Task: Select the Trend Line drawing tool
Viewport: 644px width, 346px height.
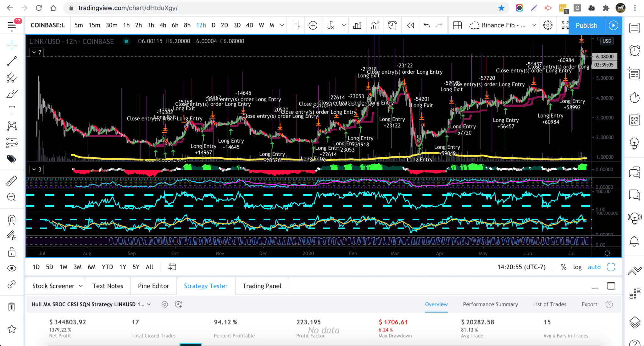Action: [x=12, y=61]
